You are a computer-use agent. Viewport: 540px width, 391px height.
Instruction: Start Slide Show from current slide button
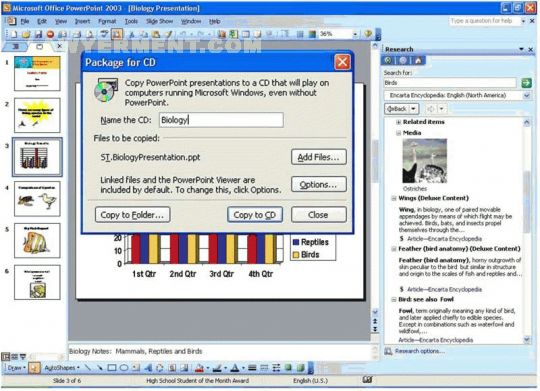click(23, 356)
